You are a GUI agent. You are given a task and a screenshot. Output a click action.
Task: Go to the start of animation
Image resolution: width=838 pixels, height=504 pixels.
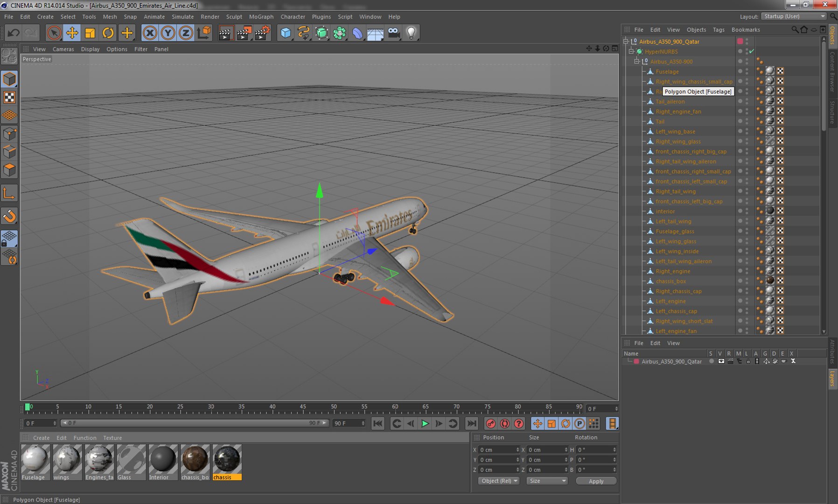[x=378, y=424]
